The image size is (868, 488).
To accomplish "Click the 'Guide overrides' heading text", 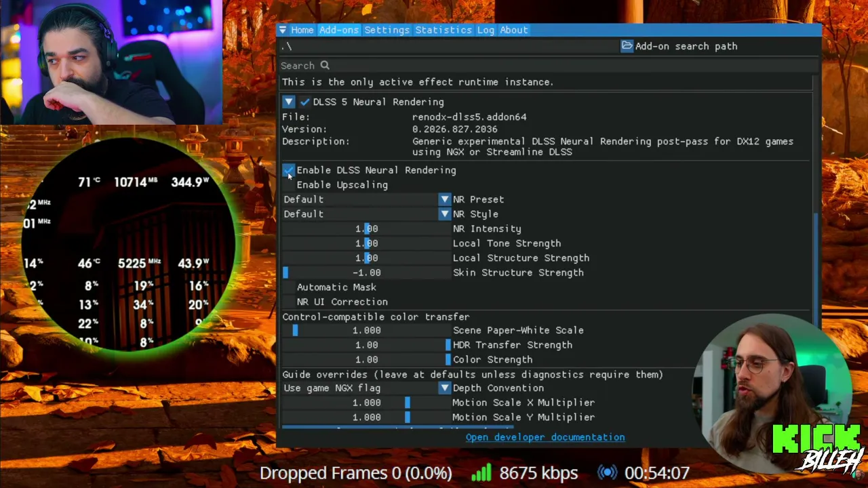I will pyautogui.click(x=473, y=374).
